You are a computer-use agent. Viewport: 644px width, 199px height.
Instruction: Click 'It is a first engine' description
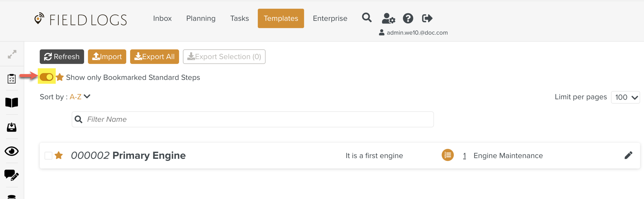[374, 156]
